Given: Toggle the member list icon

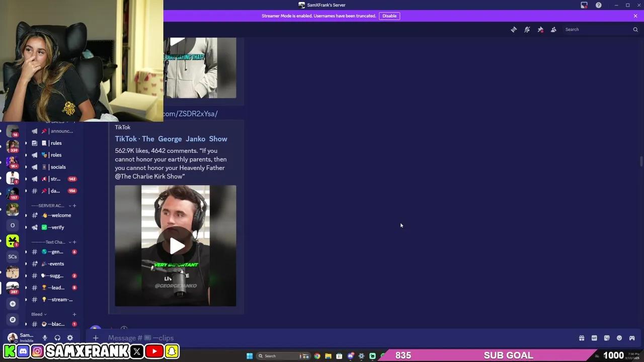Looking at the screenshot, I should tap(553, 30).
